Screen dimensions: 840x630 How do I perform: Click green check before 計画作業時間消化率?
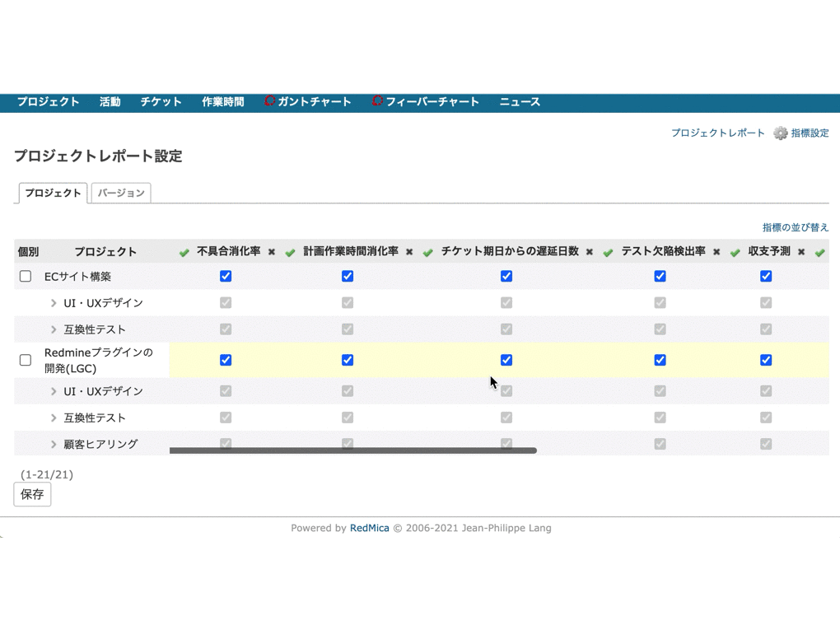click(x=291, y=252)
